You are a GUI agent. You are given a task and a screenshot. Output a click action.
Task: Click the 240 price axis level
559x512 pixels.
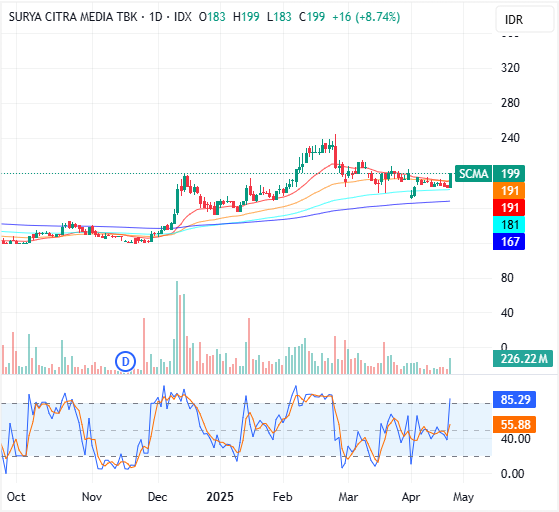(510, 138)
